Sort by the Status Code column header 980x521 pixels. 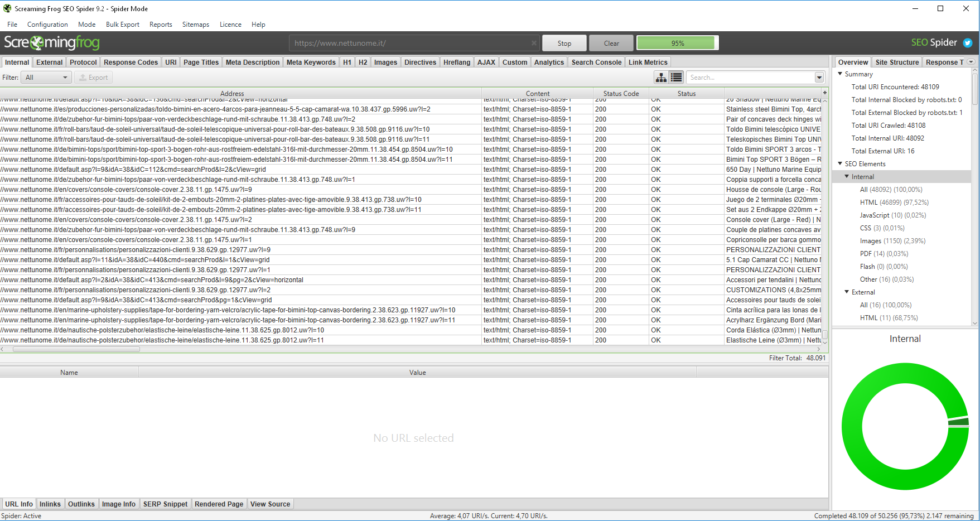621,94
